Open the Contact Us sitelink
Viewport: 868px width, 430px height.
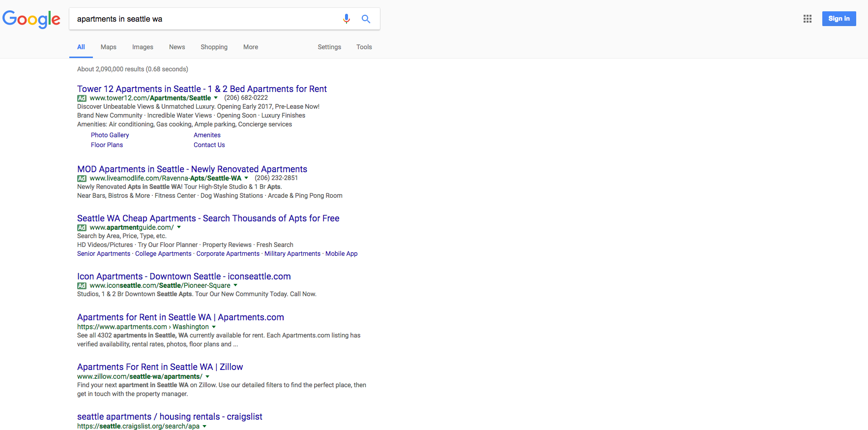click(209, 145)
